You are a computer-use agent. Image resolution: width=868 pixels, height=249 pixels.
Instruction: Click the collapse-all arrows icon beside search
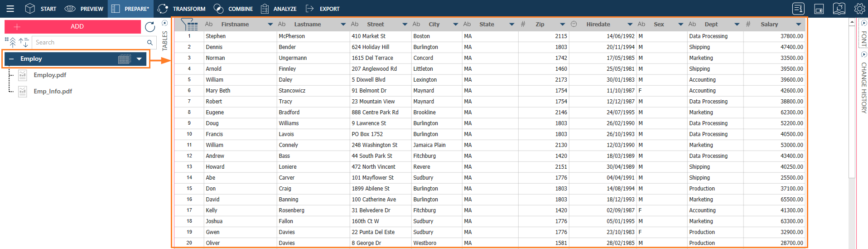tap(11, 42)
